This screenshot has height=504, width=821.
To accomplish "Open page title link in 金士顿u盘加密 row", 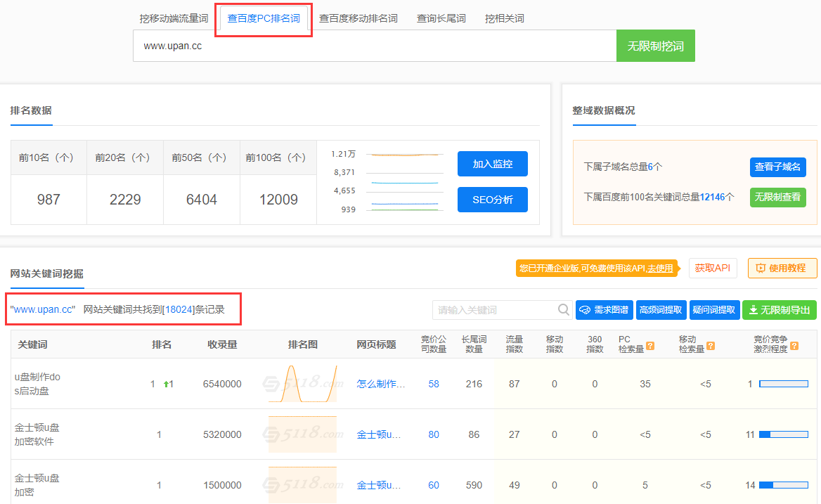I will (x=379, y=485).
